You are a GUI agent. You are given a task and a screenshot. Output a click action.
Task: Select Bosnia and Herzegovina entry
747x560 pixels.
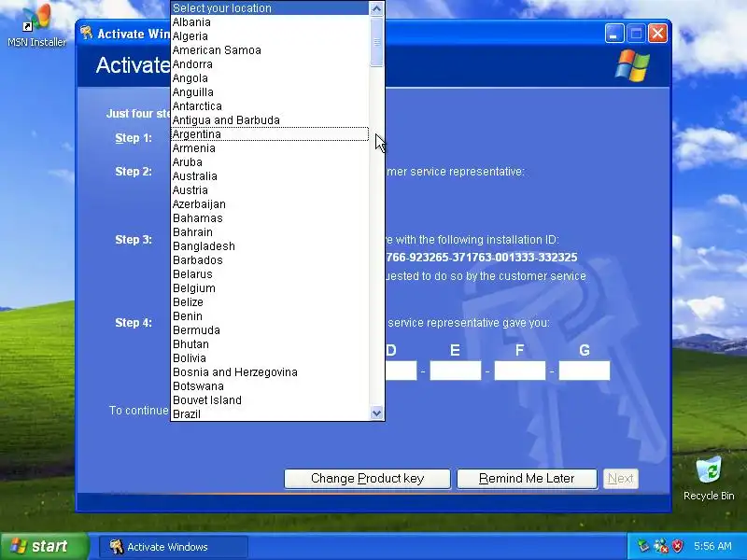pyautogui.click(x=270, y=371)
